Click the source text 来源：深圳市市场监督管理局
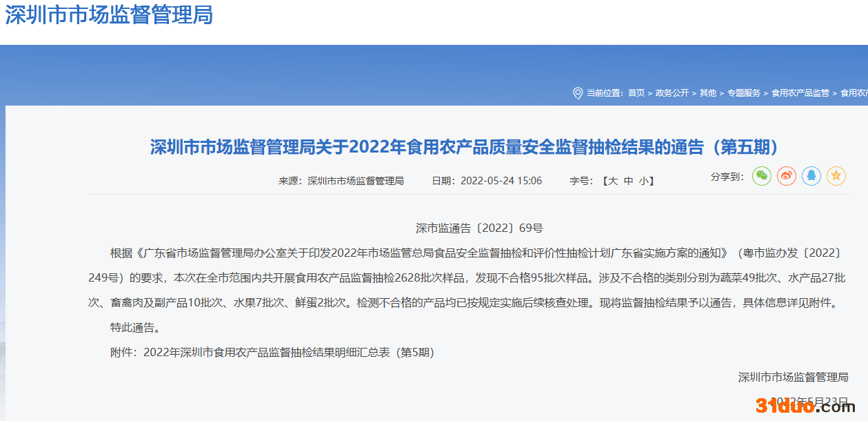The image size is (868, 421). 341,181
